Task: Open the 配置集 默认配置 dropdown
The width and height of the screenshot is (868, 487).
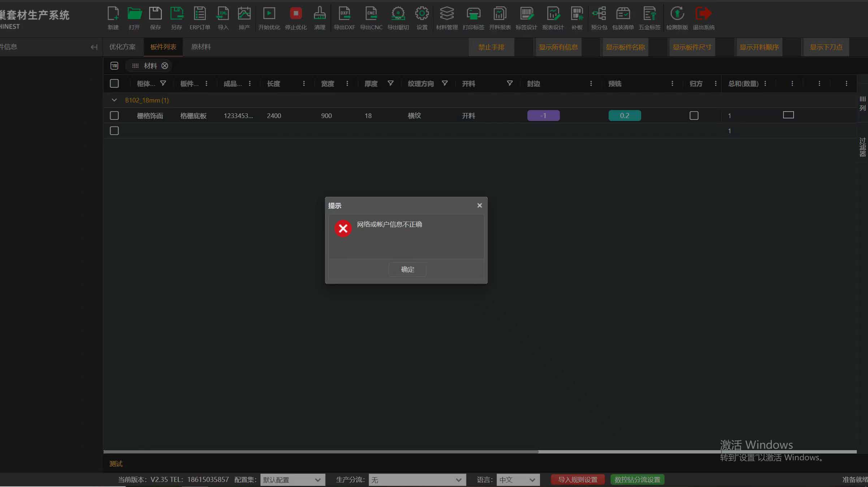Action: tap(292, 480)
